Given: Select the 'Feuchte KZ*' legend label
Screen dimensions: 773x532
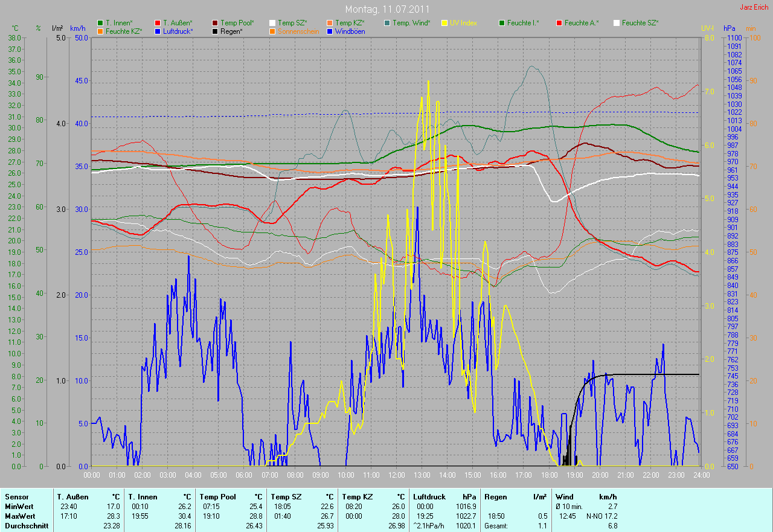Looking at the screenshot, I should [124, 31].
